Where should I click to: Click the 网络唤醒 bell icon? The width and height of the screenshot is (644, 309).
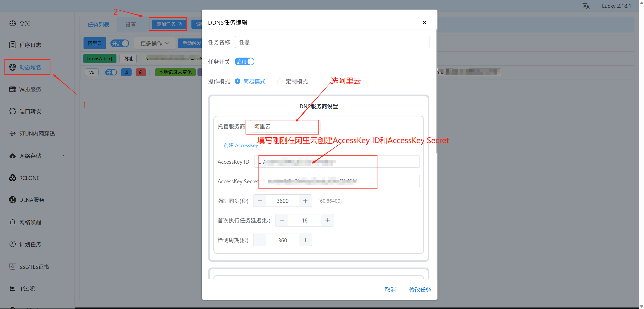[13, 222]
